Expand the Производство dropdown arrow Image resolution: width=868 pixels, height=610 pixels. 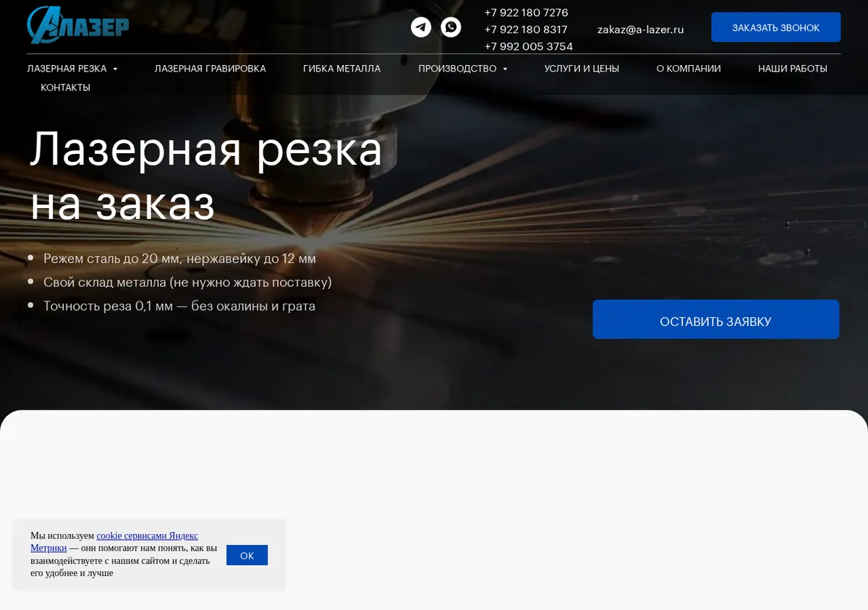click(505, 69)
